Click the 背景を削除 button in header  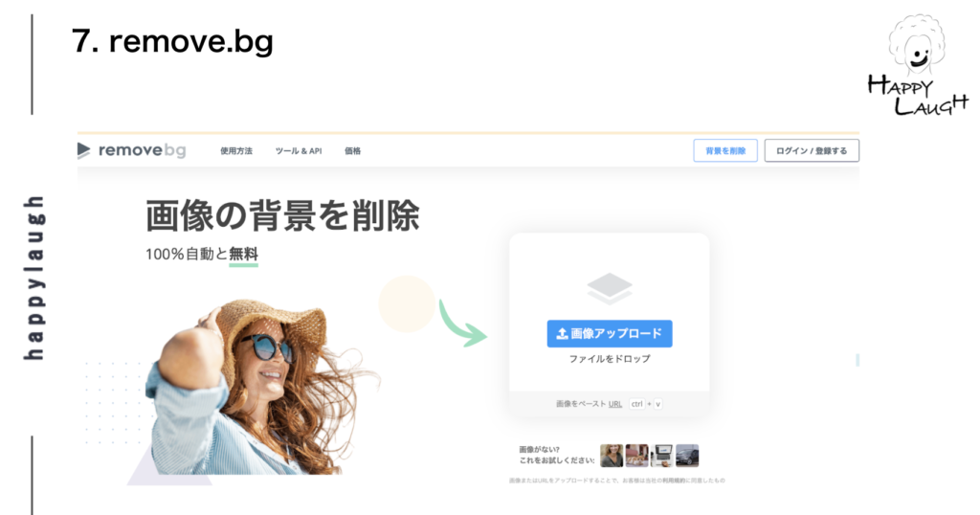tap(725, 150)
